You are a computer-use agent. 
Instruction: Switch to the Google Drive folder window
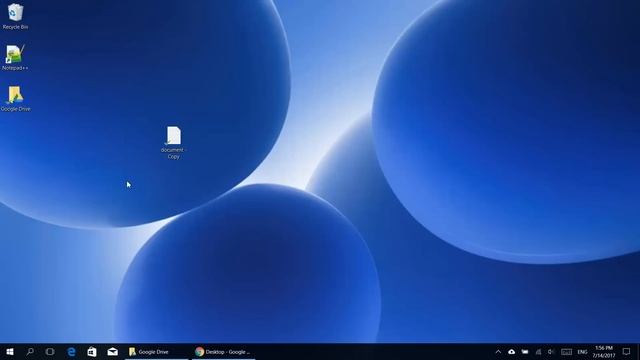pyautogui.click(x=156, y=351)
